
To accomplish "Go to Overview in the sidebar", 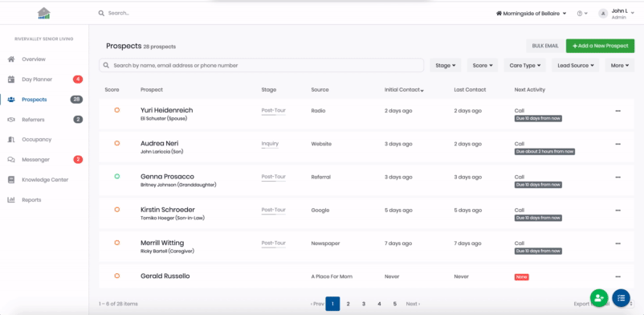I will click(34, 59).
